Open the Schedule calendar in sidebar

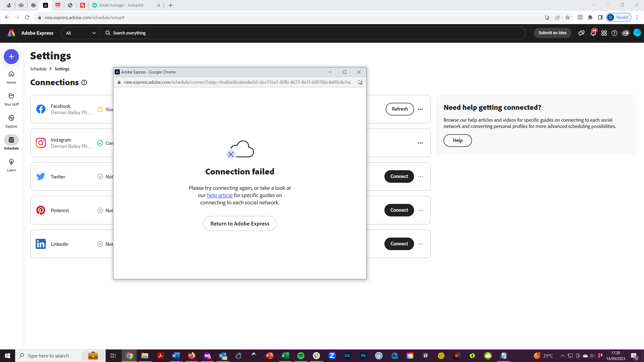tap(11, 142)
